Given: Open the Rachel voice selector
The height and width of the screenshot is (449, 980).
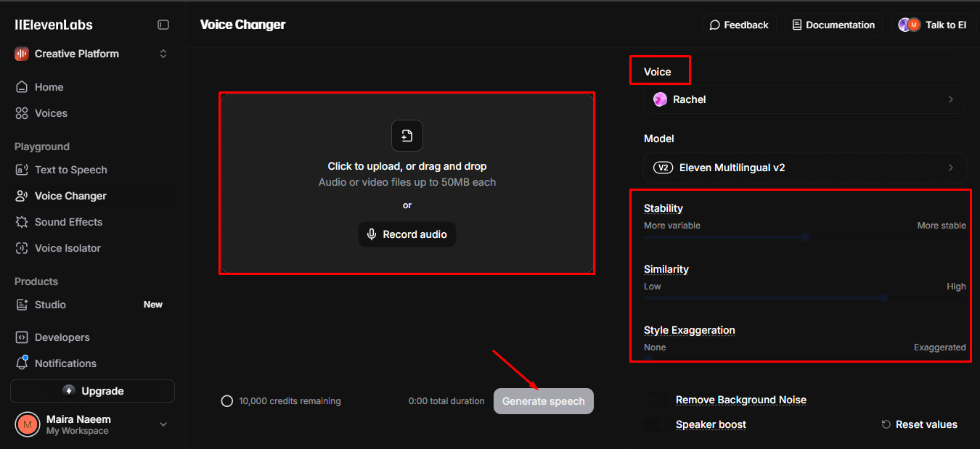Looking at the screenshot, I should (804, 99).
